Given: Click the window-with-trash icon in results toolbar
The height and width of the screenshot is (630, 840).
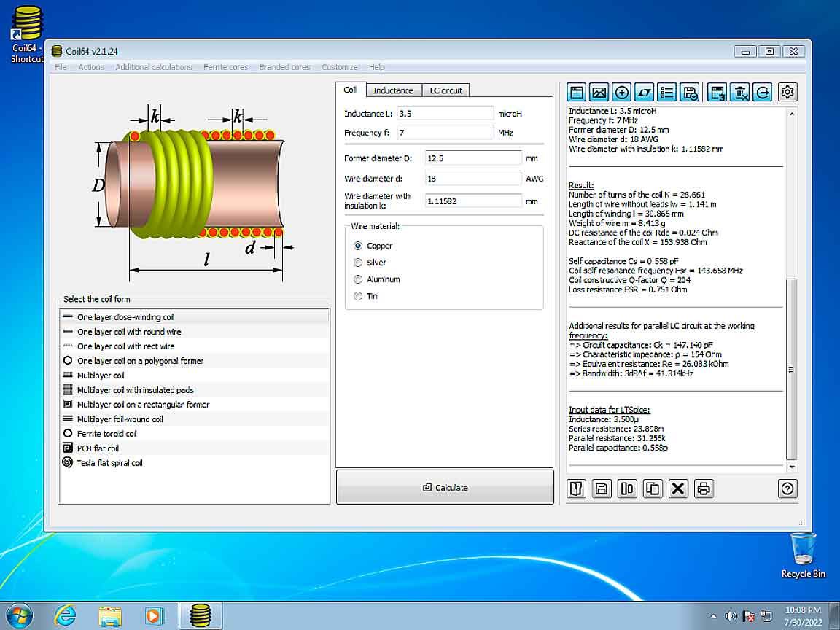Looking at the screenshot, I should [717, 92].
